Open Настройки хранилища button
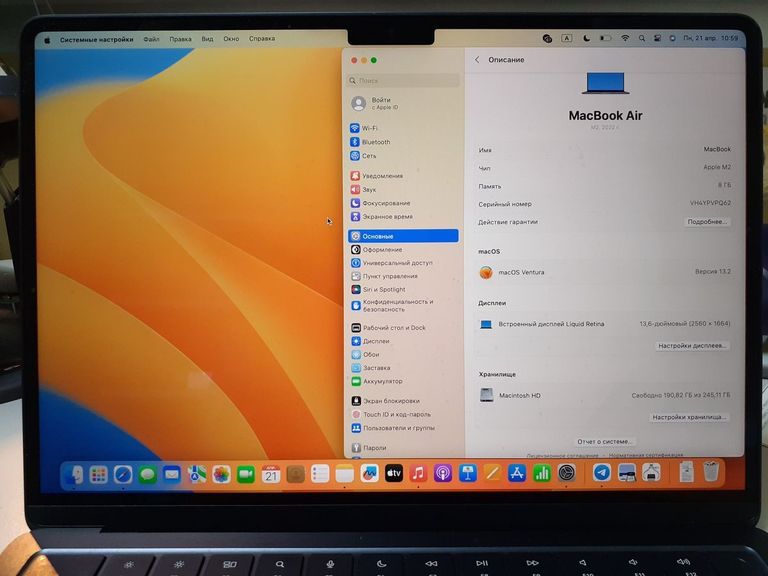The image size is (768, 576). [689, 417]
